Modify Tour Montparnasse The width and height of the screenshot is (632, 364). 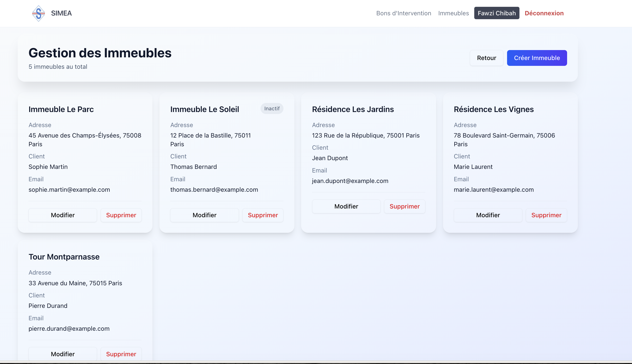[x=63, y=354]
